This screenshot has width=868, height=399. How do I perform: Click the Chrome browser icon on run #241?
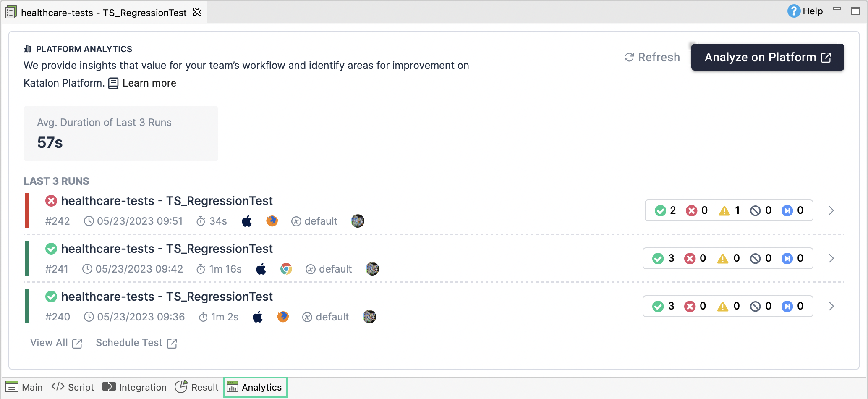[286, 269]
